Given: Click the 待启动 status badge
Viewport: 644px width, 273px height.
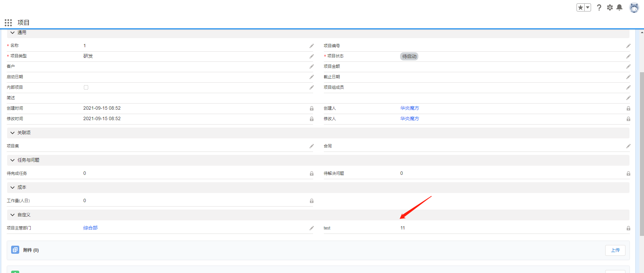Looking at the screenshot, I should [409, 56].
